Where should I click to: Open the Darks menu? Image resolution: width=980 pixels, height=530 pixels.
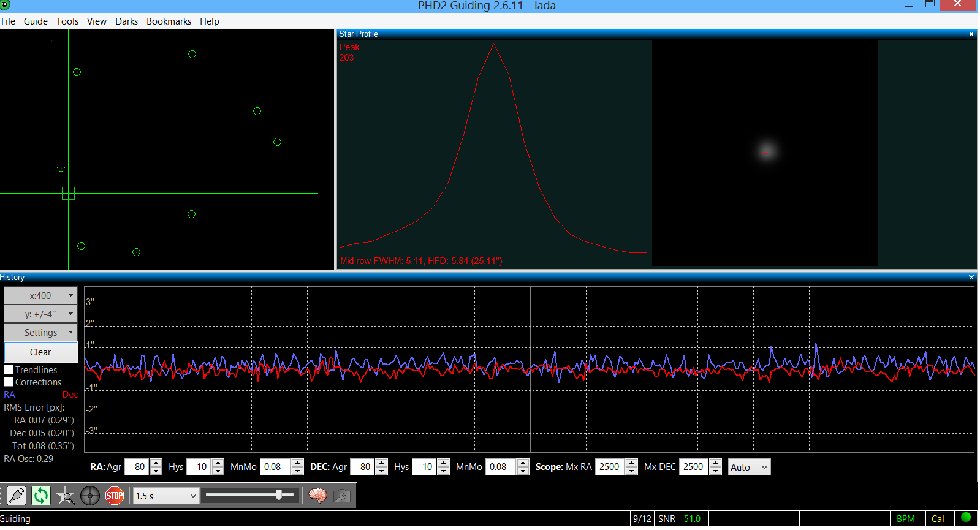pyautogui.click(x=126, y=21)
